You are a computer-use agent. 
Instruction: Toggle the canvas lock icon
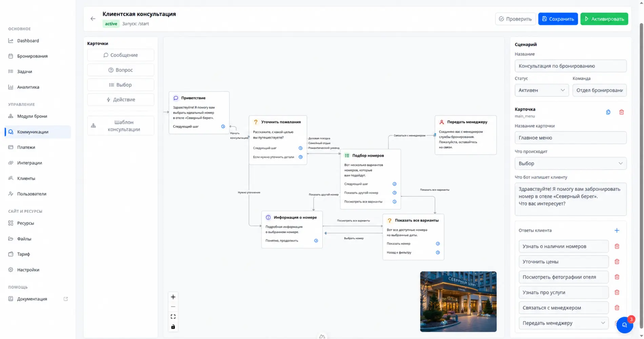(173, 327)
